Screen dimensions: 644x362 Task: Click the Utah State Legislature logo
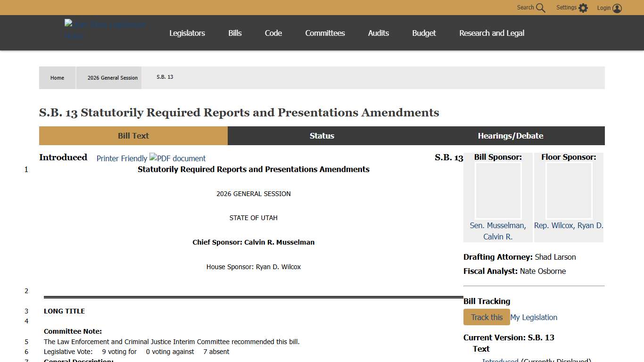[105, 30]
